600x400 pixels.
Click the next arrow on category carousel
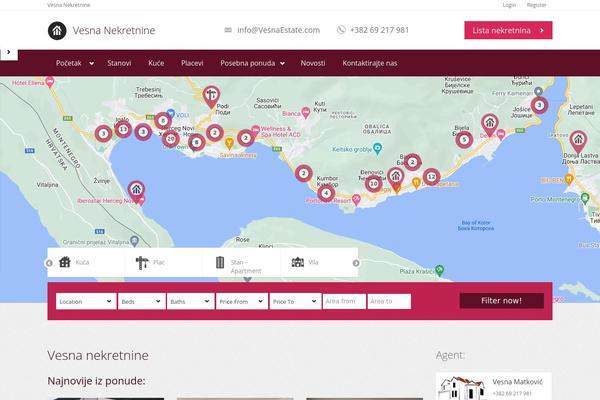[356, 263]
